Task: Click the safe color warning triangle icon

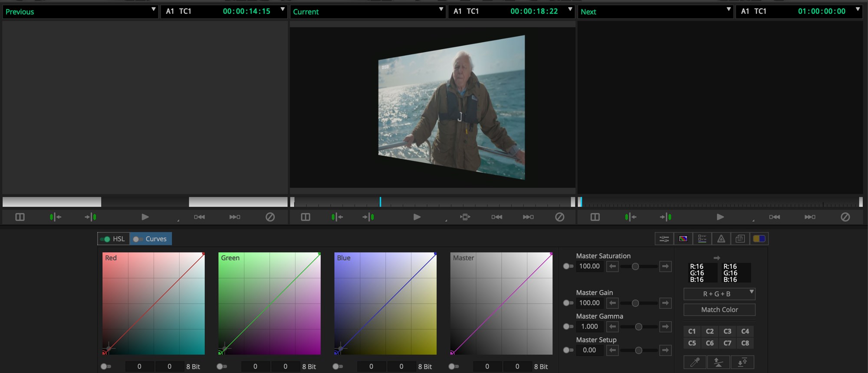Action: coord(721,238)
